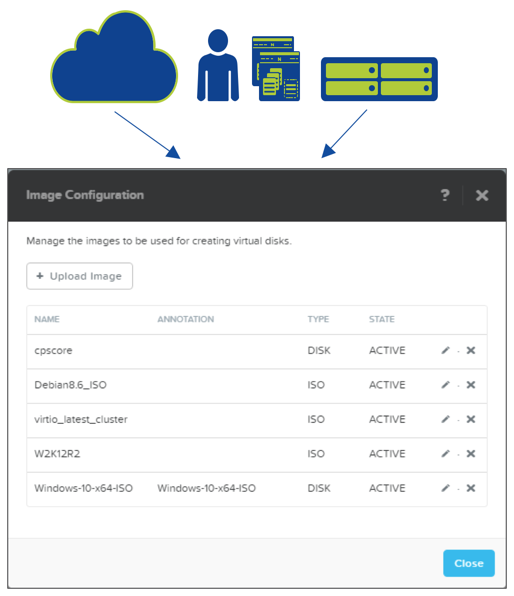Select the virtio_latest_cluster name cell

point(81,419)
